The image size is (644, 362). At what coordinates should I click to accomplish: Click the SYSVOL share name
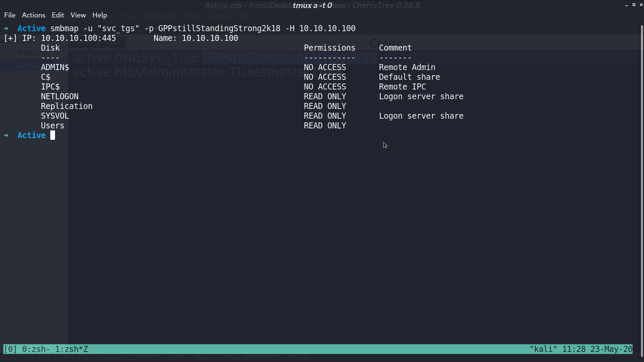(55, 116)
